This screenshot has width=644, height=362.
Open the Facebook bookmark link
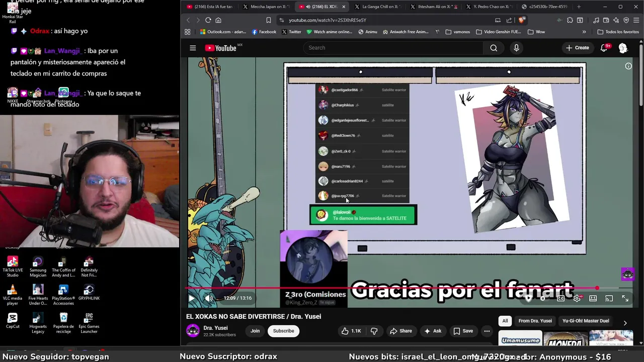tap(264, 32)
